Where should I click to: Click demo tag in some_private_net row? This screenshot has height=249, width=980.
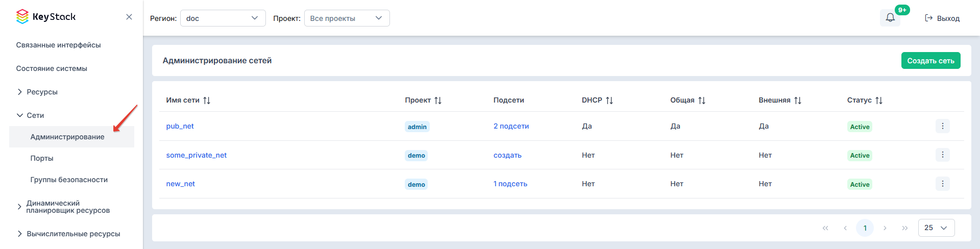point(416,156)
